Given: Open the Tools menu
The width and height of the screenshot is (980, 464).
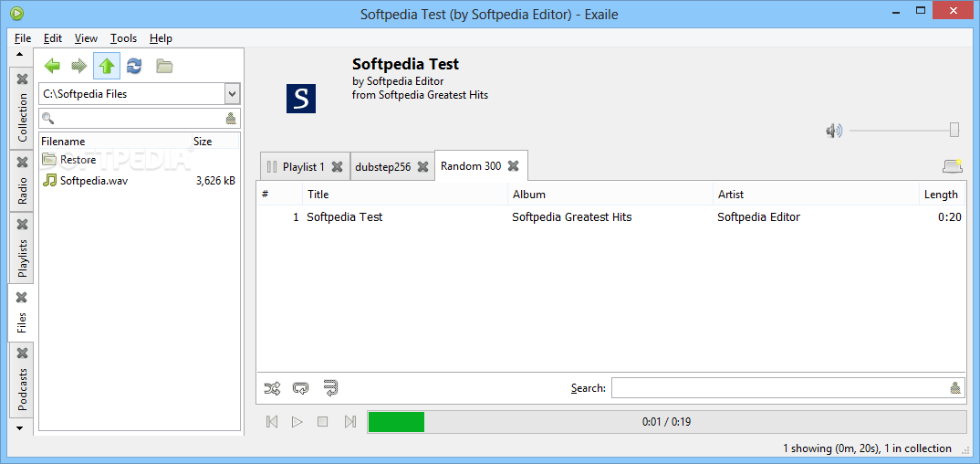Looking at the screenshot, I should pos(124,38).
